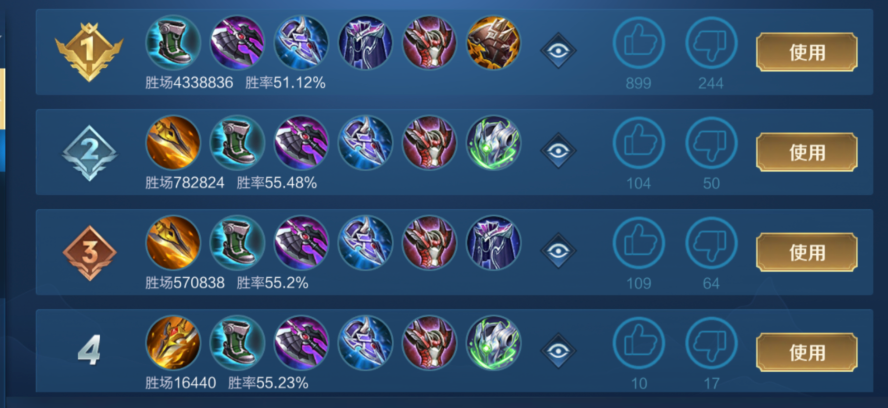Toggle the eye preview for build 2
Viewport: 888px width, 408px height.
point(558,151)
